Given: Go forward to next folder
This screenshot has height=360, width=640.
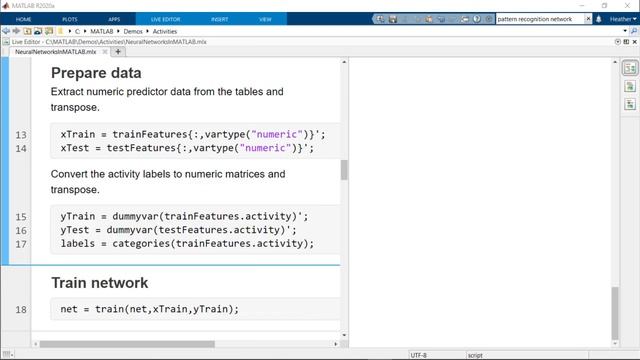Looking at the screenshot, I should point(16,31).
